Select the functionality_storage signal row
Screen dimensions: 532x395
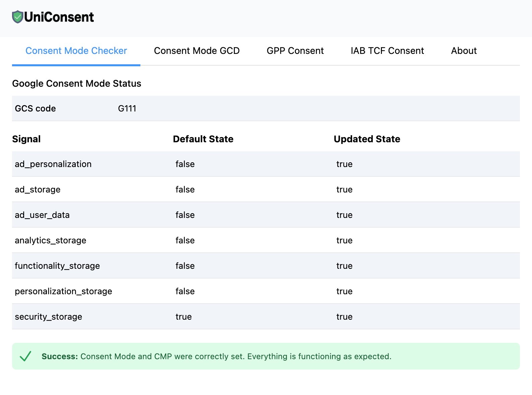click(x=57, y=266)
